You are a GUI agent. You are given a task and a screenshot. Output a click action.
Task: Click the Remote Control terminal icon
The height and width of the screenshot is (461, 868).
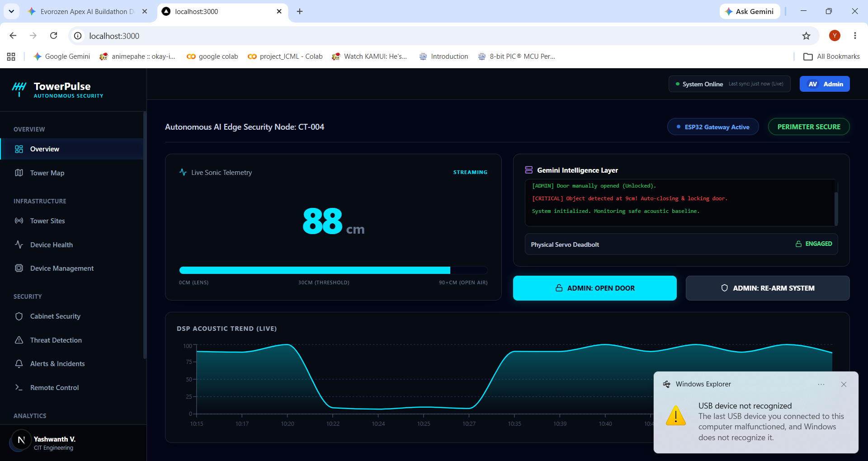19,388
